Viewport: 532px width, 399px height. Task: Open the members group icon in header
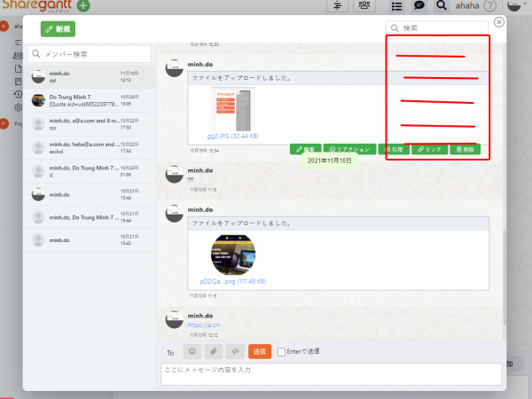tap(364, 6)
